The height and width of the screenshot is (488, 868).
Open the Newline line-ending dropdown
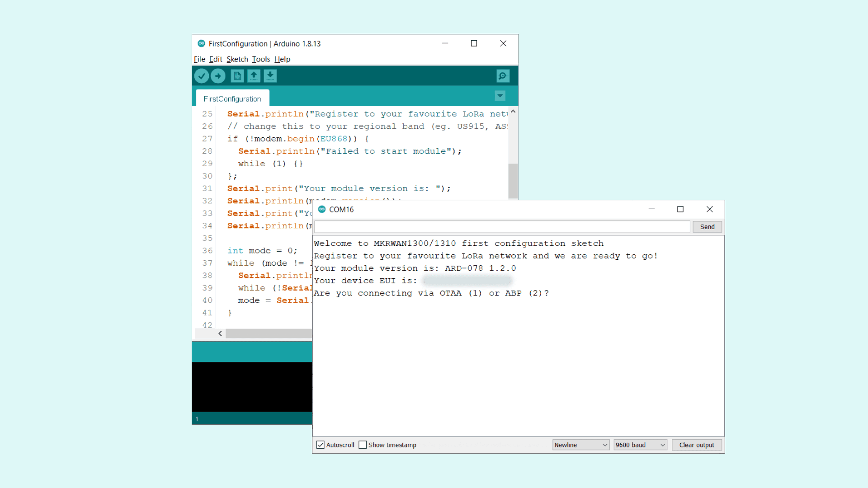[580, 445]
